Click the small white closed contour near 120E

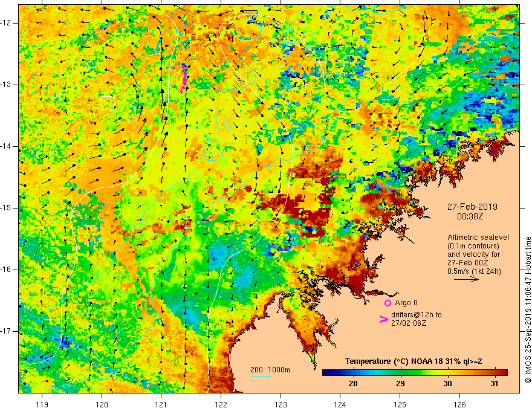point(108,103)
